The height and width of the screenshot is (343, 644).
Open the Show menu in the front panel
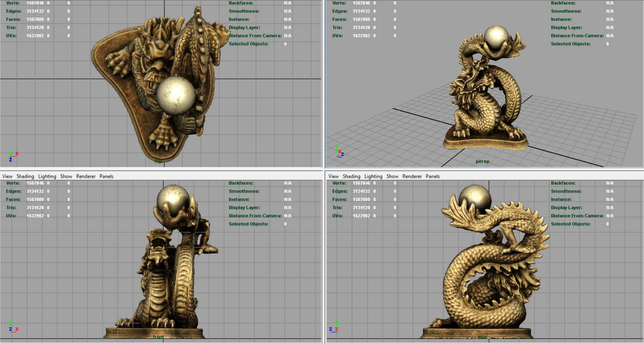pyautogui.click(x=66, y=176)
